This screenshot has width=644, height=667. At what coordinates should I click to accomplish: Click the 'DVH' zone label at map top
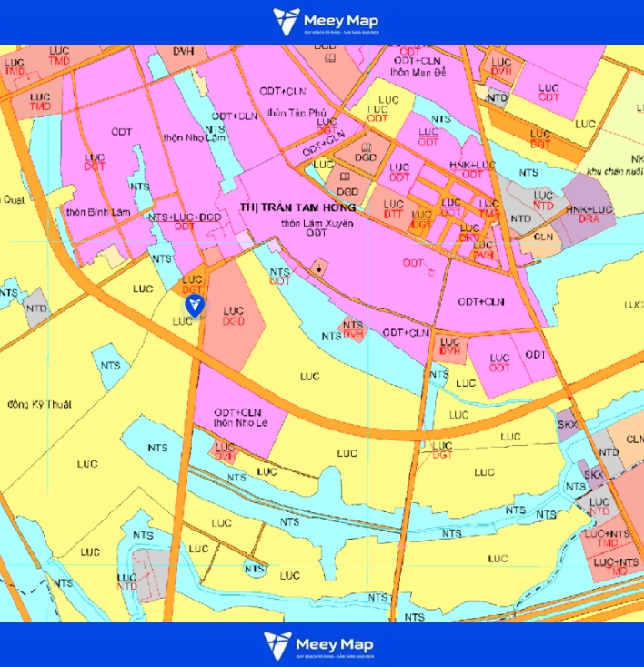coord(183,52)
